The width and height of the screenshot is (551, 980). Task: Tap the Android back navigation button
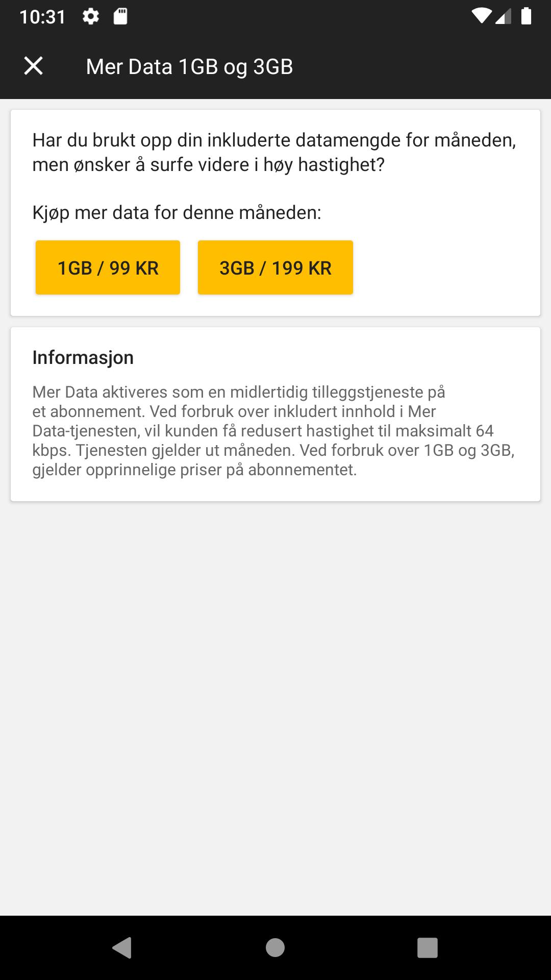(x=122, y=948)
